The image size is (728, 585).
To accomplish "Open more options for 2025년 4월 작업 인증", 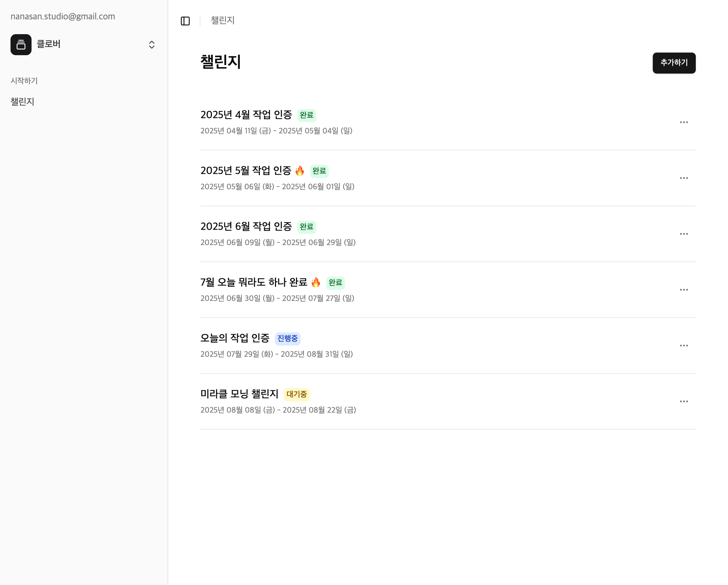I will tap(683, 122).
